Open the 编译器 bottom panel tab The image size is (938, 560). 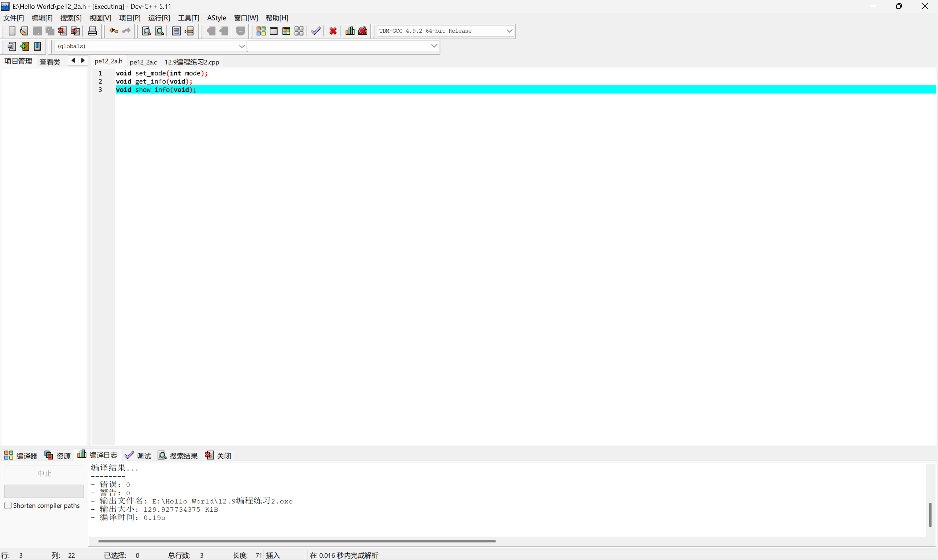tap(21, 456)
